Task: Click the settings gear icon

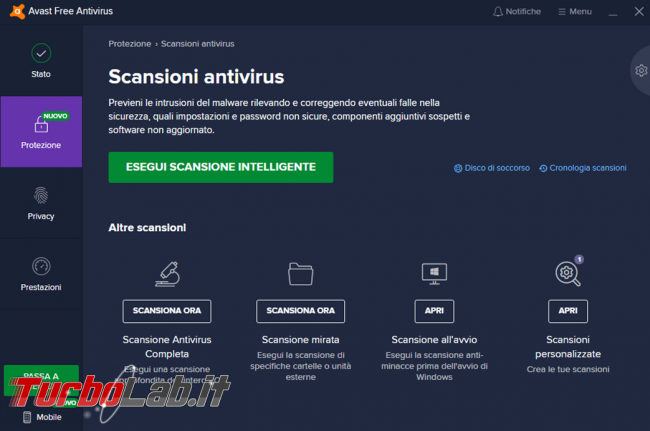Action: [x=641, y=70]
